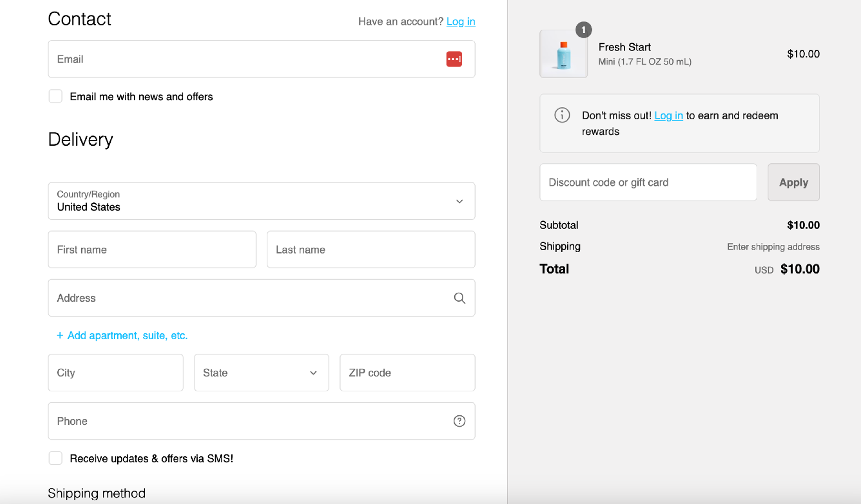Select the ZIP code field
This screenshot has height=504, width=861.
tap(407, 372)
